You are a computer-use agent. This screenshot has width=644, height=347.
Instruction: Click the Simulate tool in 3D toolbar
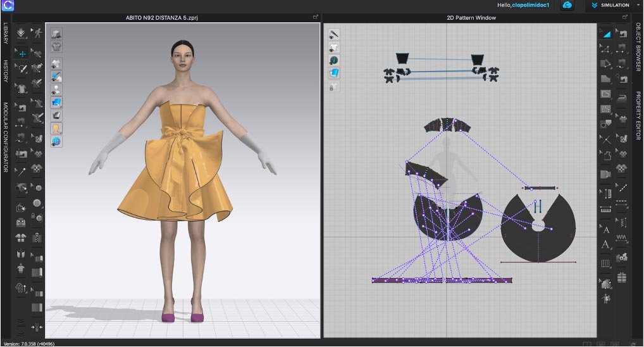22,32
